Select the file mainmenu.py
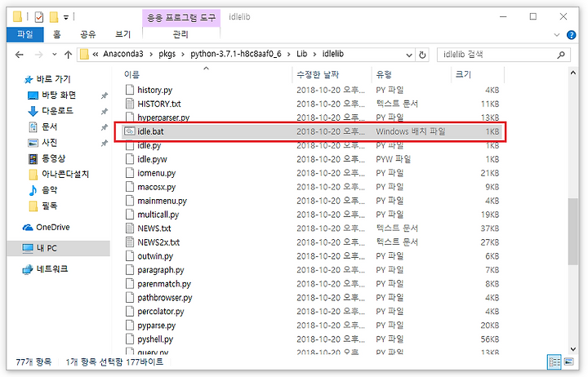 tap(162, 201)
